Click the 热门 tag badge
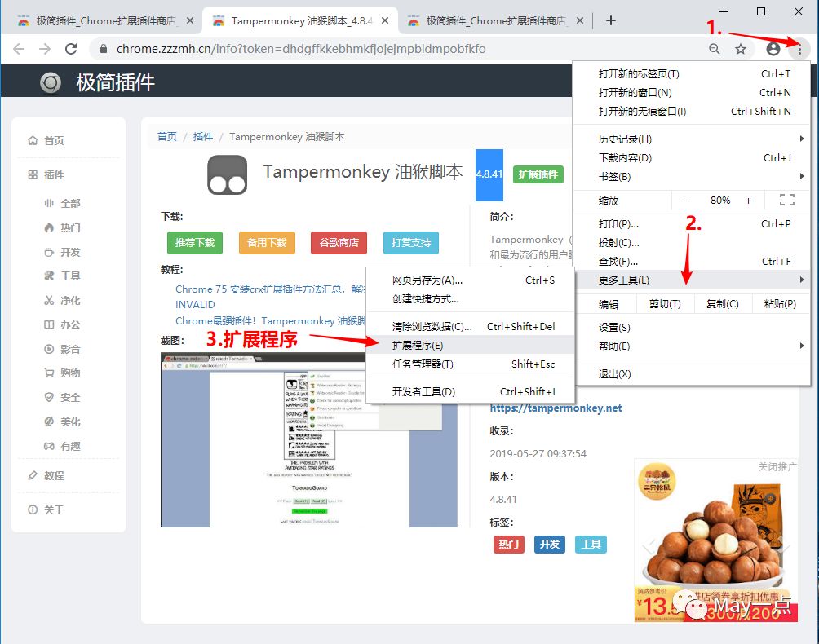 [509, 545]
